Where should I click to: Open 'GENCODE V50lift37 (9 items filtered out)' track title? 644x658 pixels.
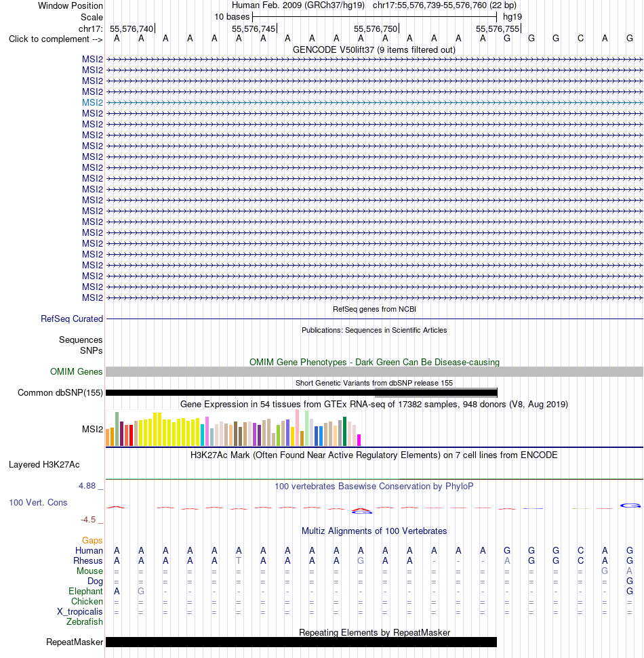click(x=374, y=49)
